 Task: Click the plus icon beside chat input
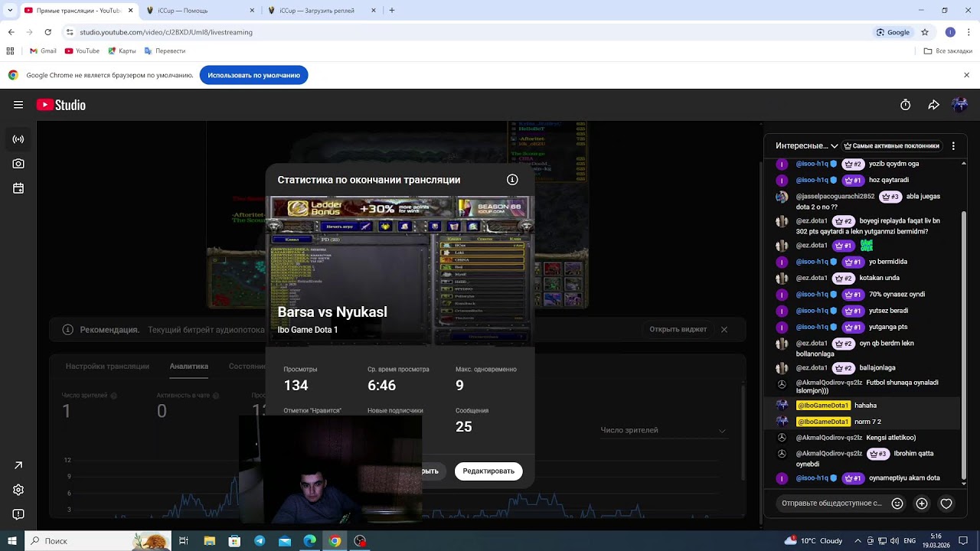pos(922,504)
